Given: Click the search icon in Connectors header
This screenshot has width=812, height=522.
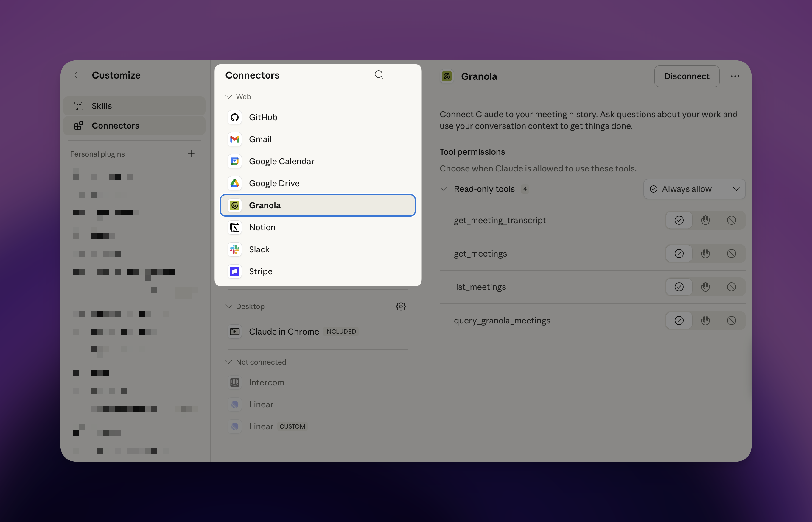Looking at the screenshot, I should coord(379,75).
